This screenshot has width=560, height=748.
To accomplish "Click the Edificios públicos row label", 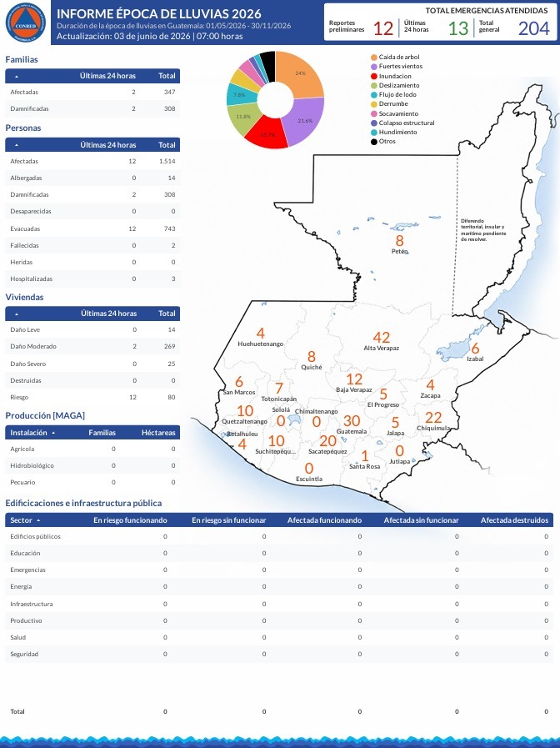I will (35, 537).
